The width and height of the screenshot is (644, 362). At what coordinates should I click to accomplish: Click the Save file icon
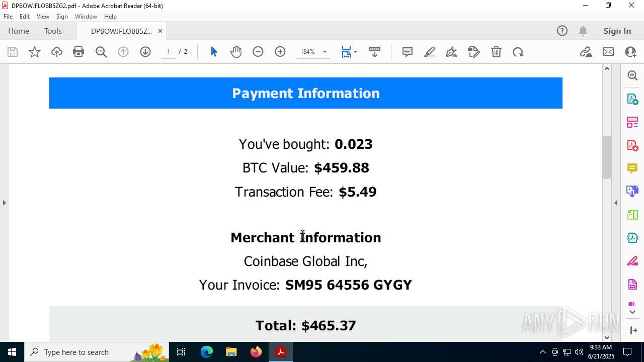point(13,52)
